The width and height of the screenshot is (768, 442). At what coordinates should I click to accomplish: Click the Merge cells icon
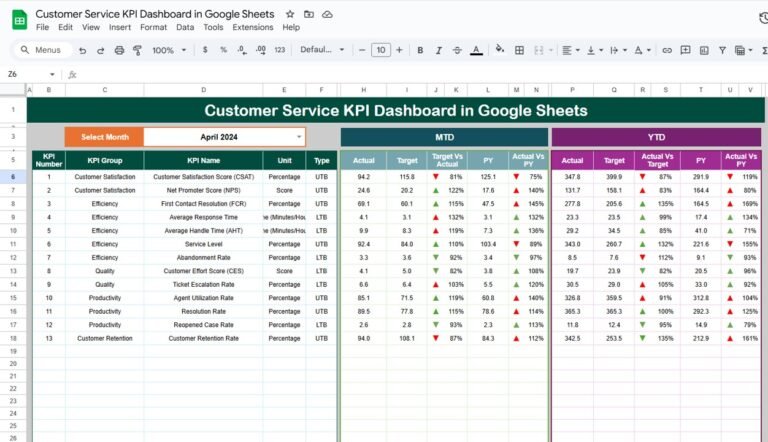(538, 50)
